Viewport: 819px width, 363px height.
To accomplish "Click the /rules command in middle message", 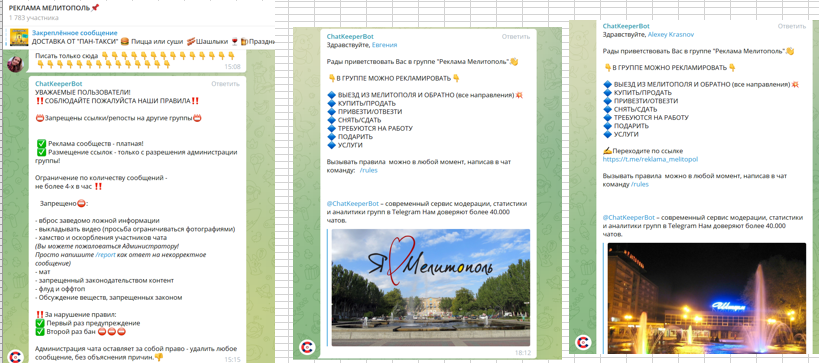I will point(368,170).
